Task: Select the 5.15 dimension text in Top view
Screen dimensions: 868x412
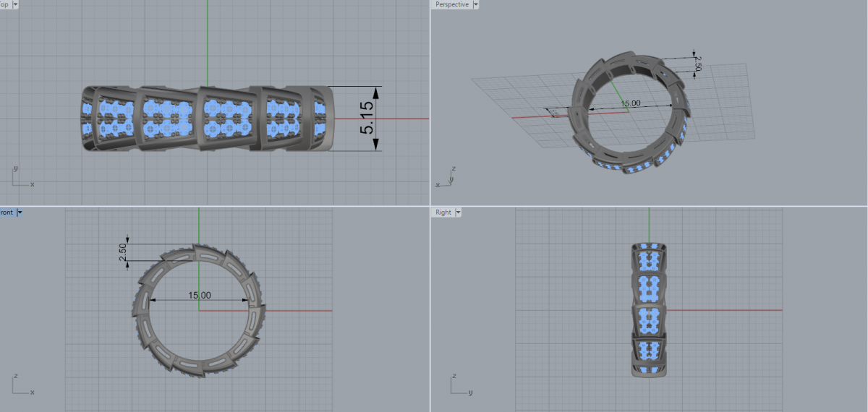Action: point(367,118)
